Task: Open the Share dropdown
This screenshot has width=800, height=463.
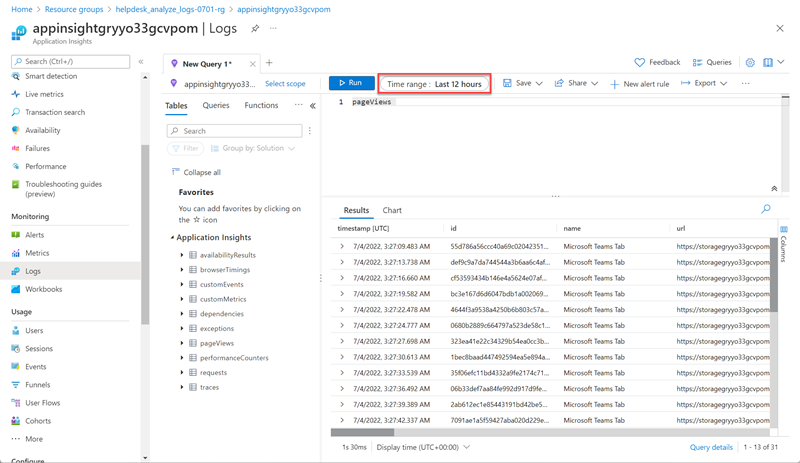Action: click(x=577, y=83)
